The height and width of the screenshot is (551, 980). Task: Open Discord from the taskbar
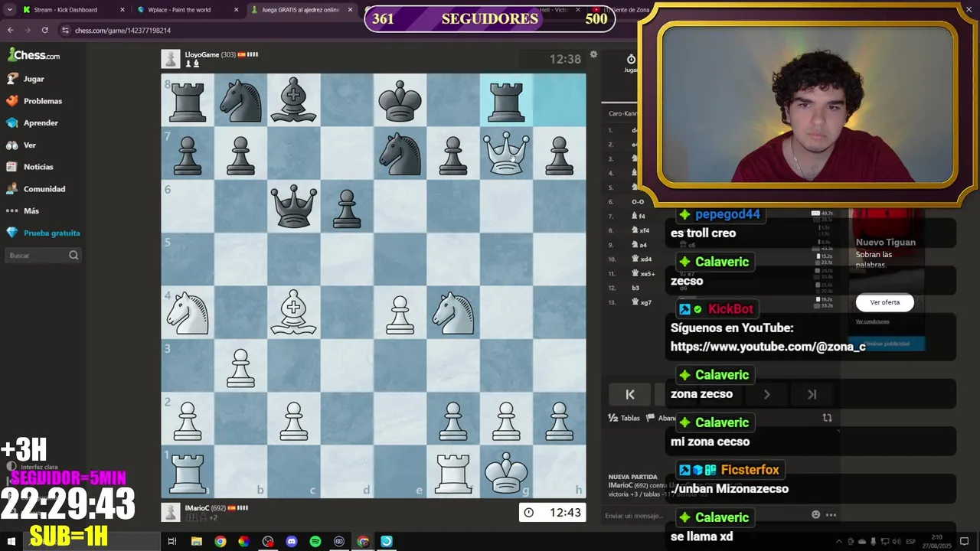coord(292,541)
